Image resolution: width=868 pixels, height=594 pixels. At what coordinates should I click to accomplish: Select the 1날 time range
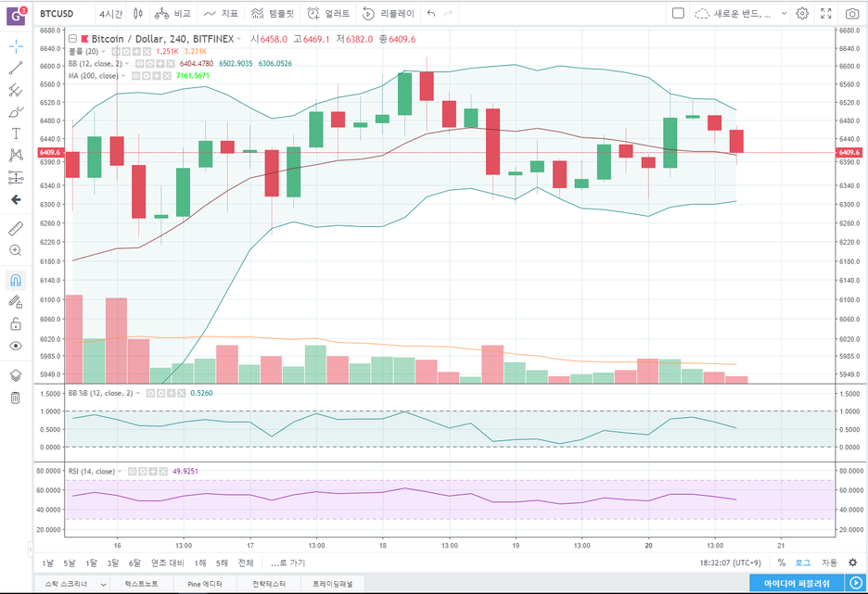click(48, 563)
